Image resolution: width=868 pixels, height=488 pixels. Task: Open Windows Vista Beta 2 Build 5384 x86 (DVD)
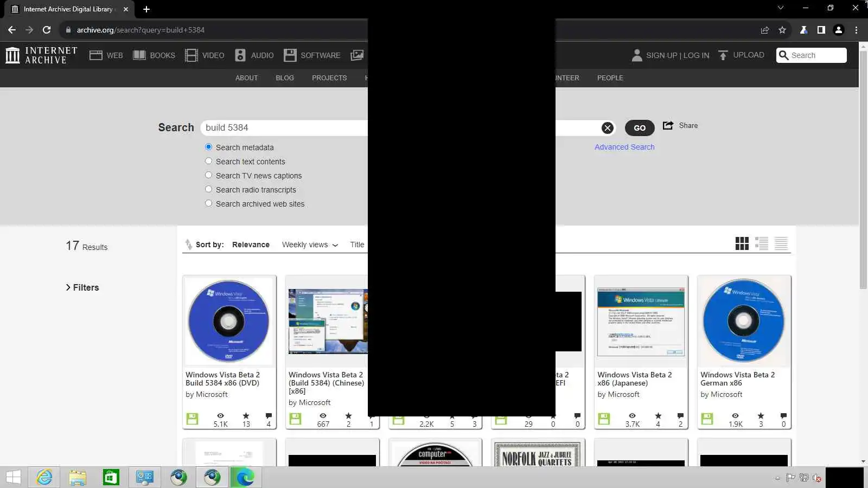[x=222, y=379]
